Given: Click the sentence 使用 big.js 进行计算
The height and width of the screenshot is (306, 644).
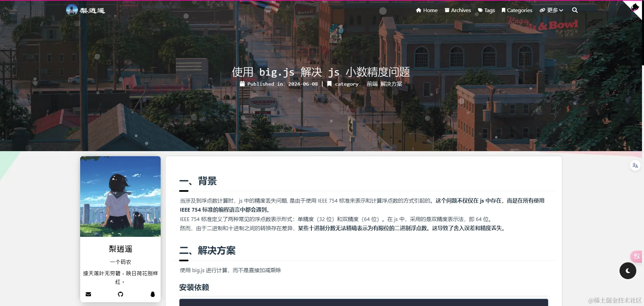Looking at the screenshot, I should [x=204, y=270].
